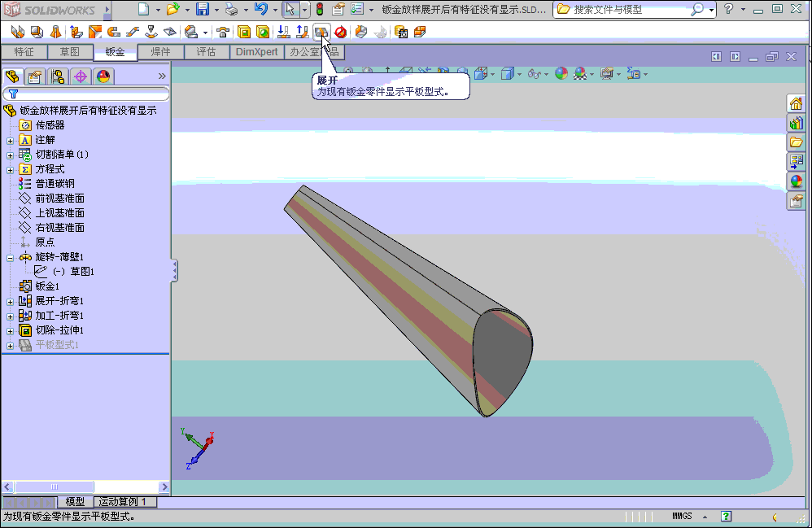Screen dimensions: 812x528
Task: Choose the Sketched Bend tool
Action: click(151, 32)
